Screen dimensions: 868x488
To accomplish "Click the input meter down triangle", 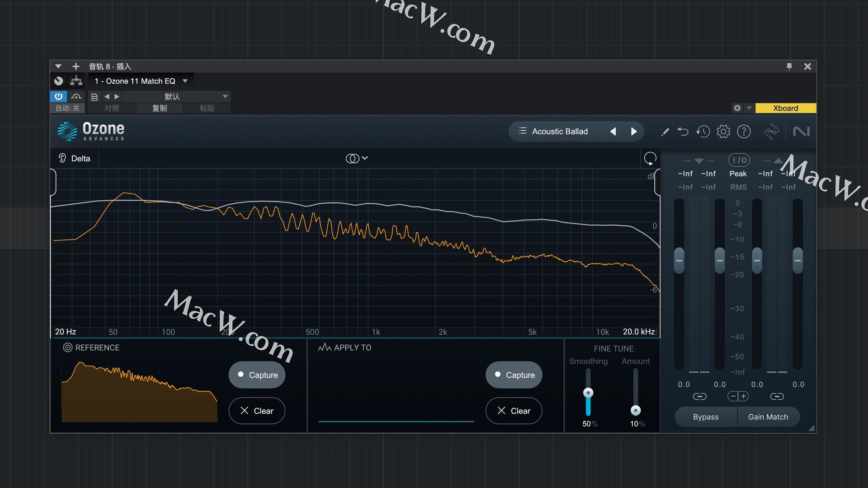I will coord(699,161).
